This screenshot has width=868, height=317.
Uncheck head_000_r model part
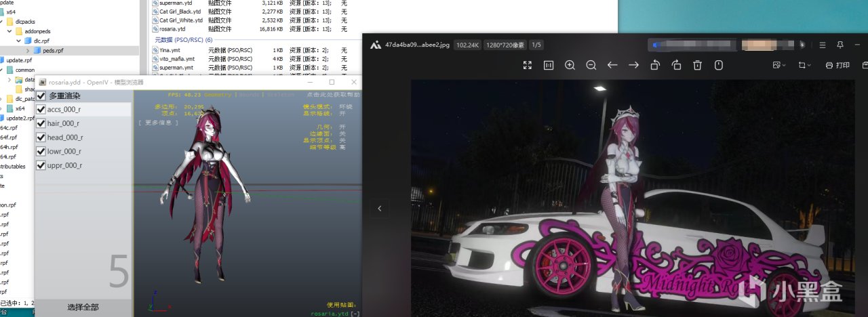pos(41,138)
